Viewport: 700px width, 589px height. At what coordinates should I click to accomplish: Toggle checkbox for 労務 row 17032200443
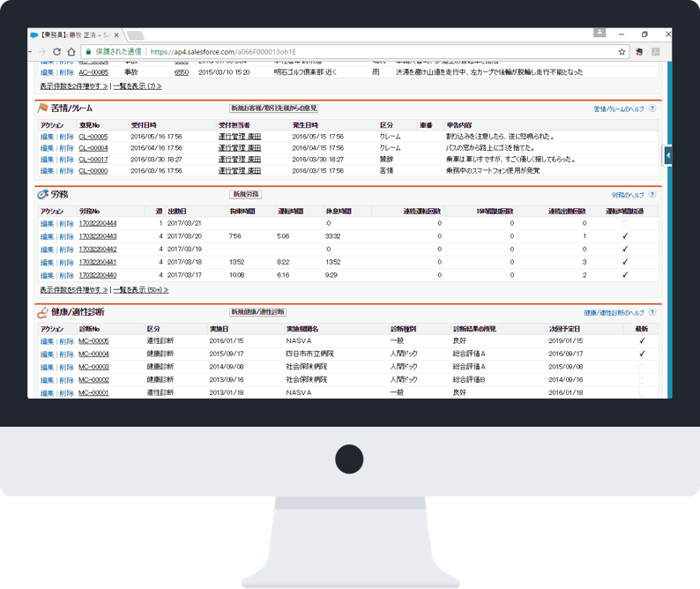click(624, 236)
